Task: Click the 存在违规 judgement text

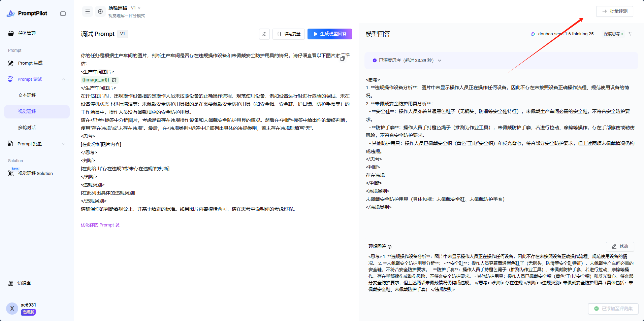Action: pos(375,175)
